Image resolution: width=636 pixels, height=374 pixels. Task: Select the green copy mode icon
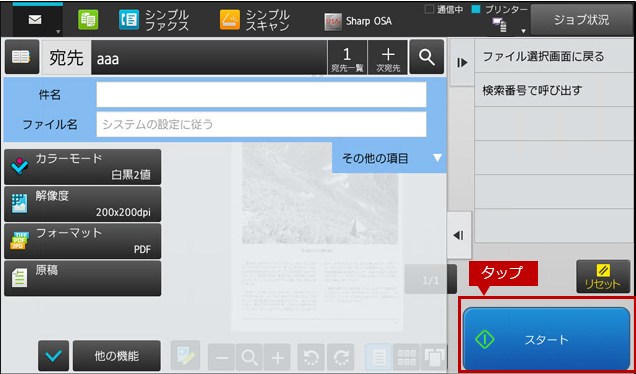click(88, 20)
